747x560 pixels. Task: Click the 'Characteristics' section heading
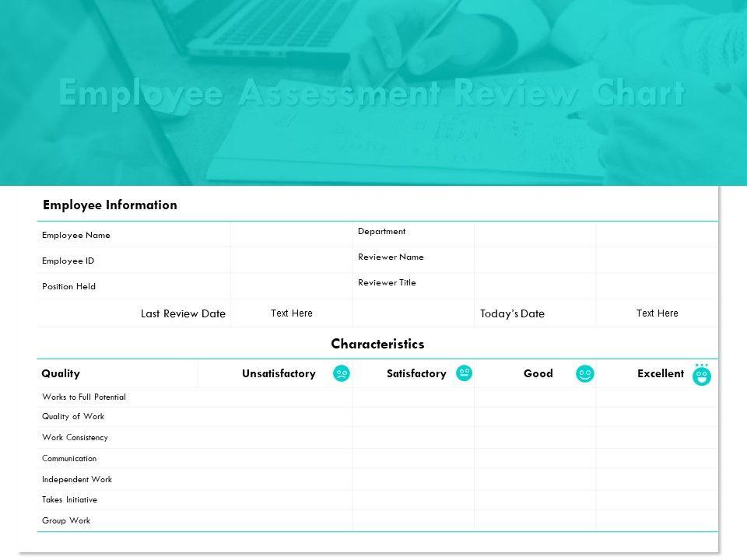[377, 344]
